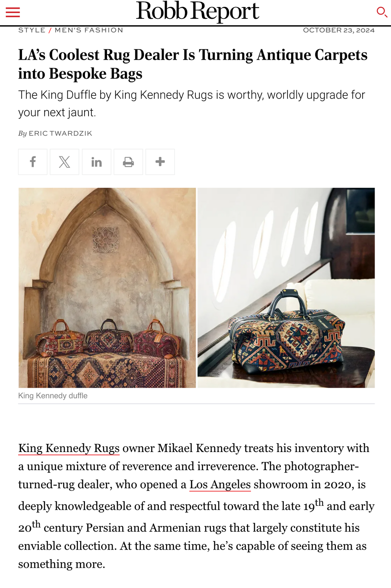Share article on Facebook

pyautogui.click(x=33, y=162)
